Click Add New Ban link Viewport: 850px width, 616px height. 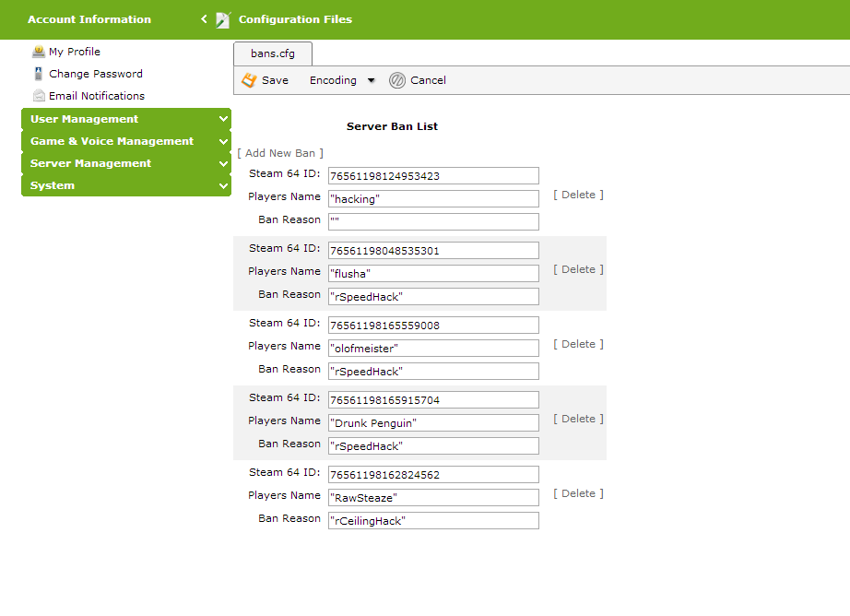tap(279, 153)
